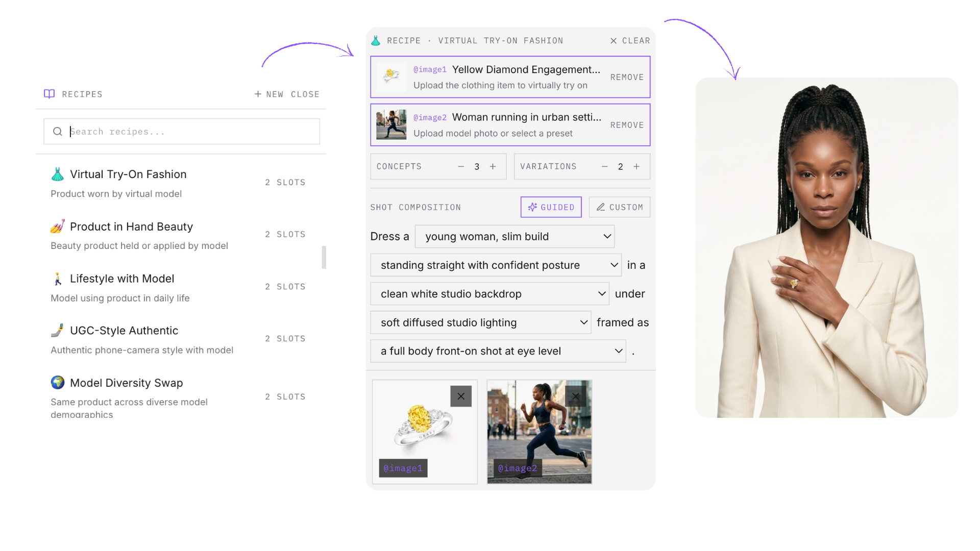Pick the UGC-Style Authentic recipe

pyautogui.click(x=181, y=340)
